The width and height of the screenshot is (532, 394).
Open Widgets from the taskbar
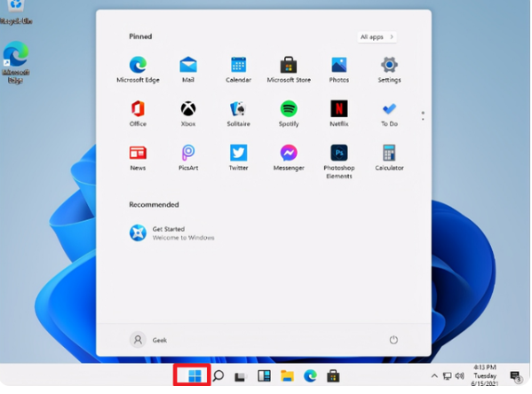pyautogui.click(x=264, y=375)
